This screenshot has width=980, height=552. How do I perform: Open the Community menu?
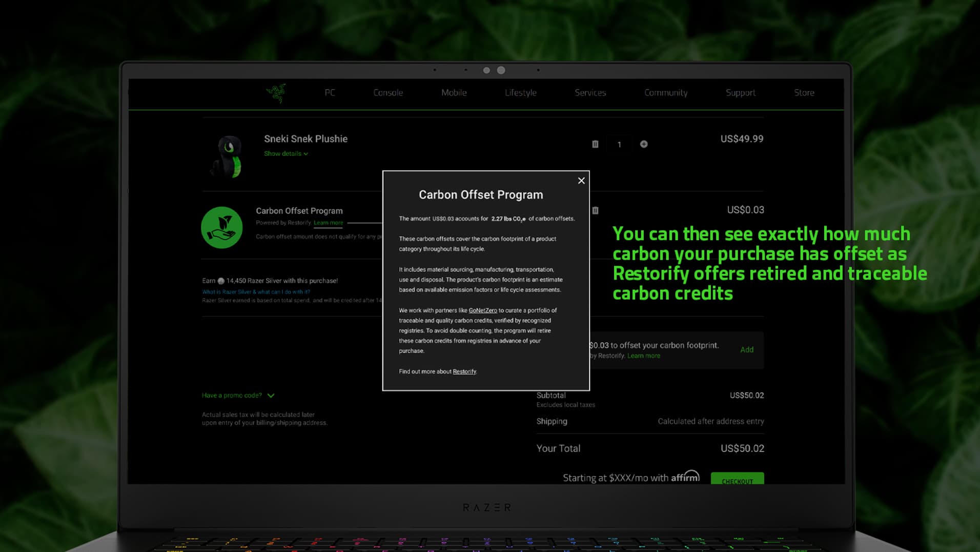pyautogui.click(x=666, y=93)
